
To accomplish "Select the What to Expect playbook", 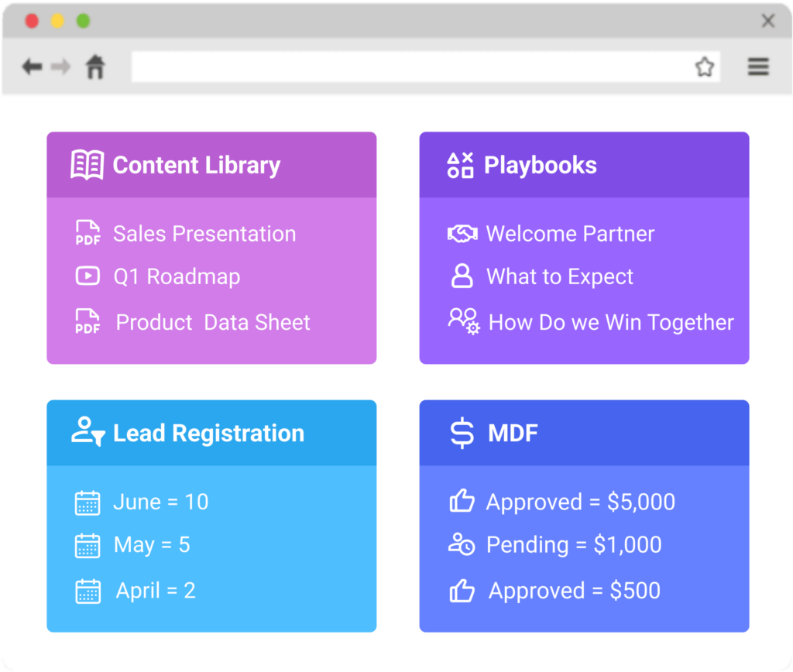I will 559,276.
